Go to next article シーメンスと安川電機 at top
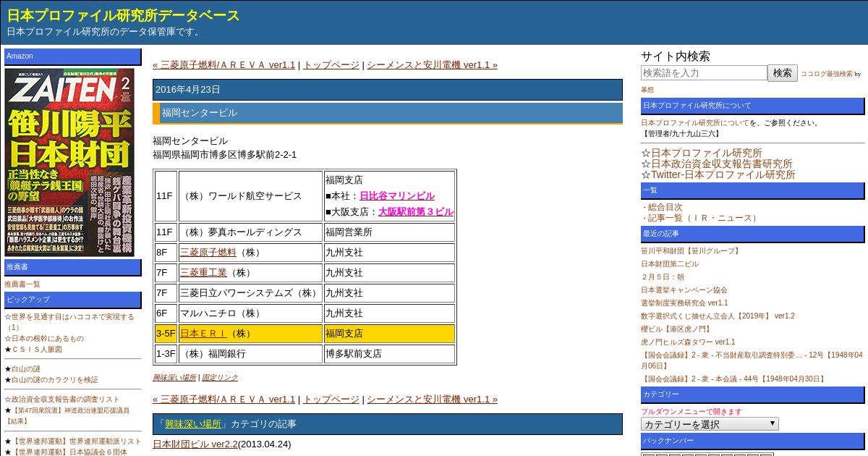The width and height of the screenshot is (868, 456). tap(432, 64)
